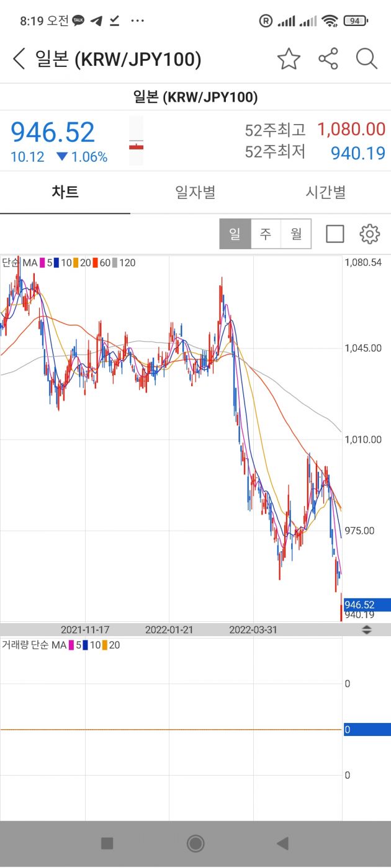Switch to the 일자별 tab
This screenshot has height=868, width=391.
[195, 192]
